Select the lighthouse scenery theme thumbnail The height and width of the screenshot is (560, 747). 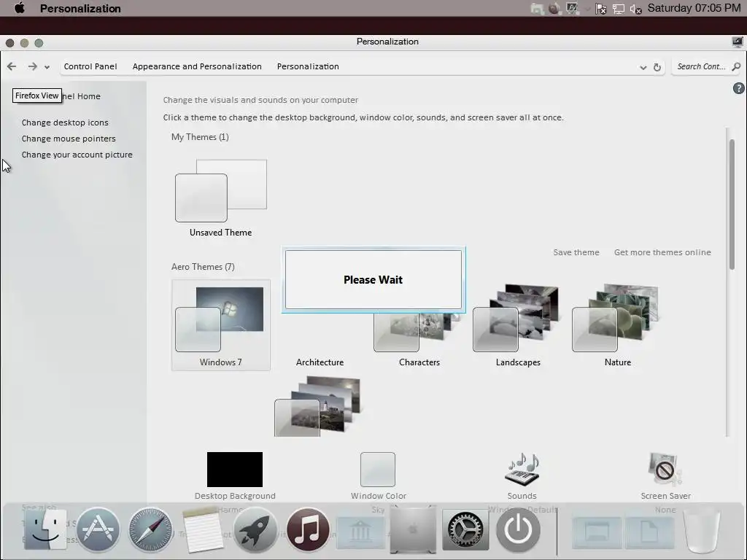(317, 406)
